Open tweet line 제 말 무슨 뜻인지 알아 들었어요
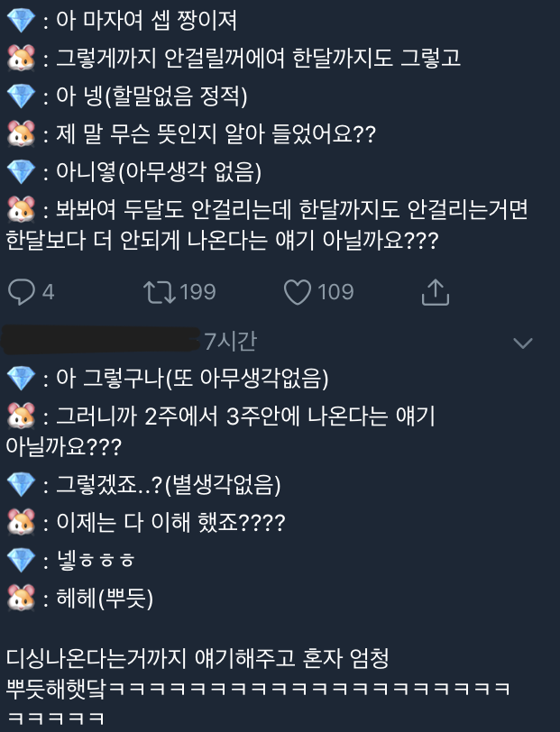 pyautogui.click(x=216, y=134)
